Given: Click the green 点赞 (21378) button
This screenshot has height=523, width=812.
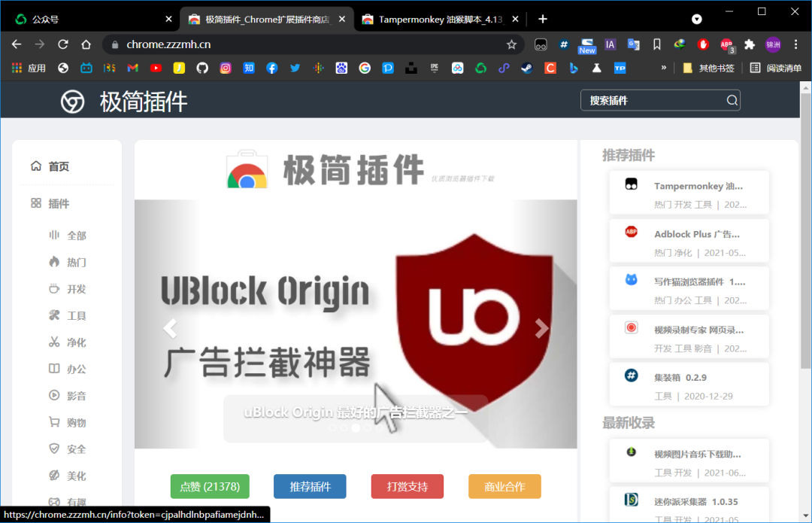Looking at the screenshot, I should point(210,487).
